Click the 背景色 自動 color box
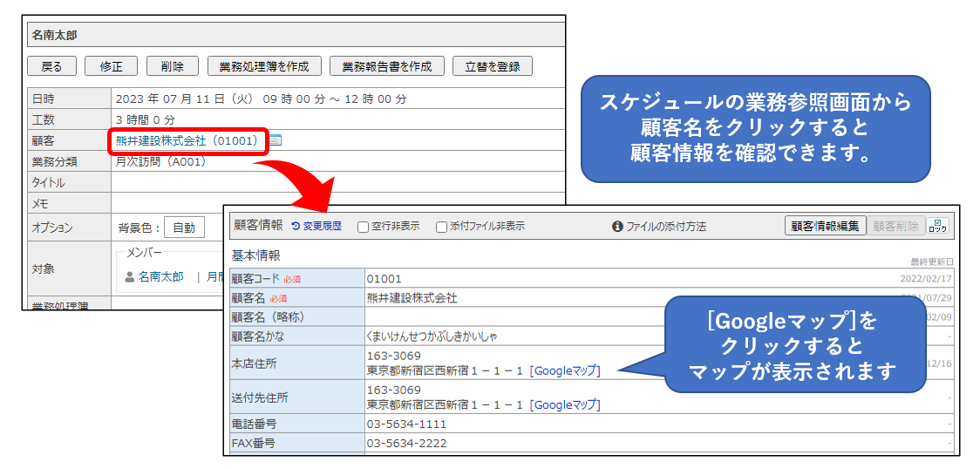Screen dimensions: 980x469 (184, 228)
